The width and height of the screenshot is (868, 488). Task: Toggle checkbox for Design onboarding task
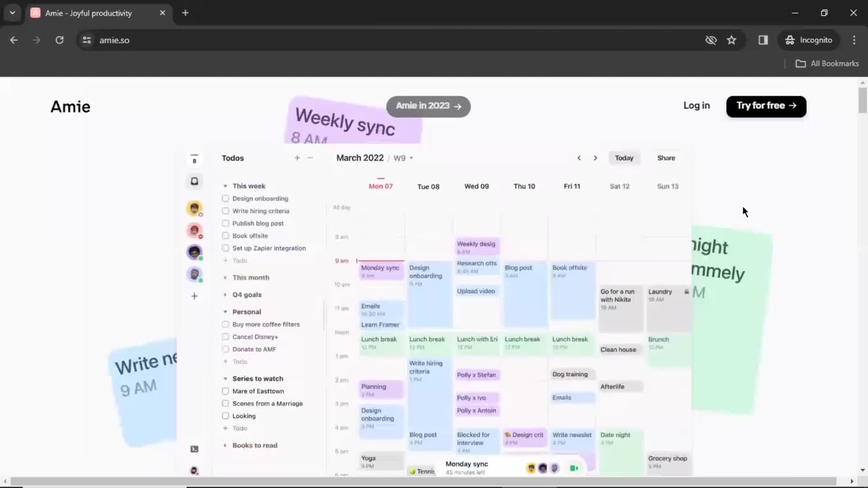[x=225, y=198]
